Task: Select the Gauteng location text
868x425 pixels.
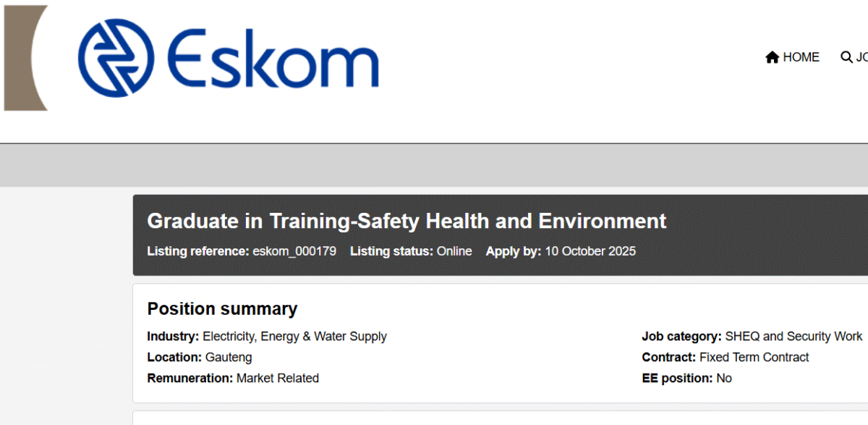Action: [231, 357]
